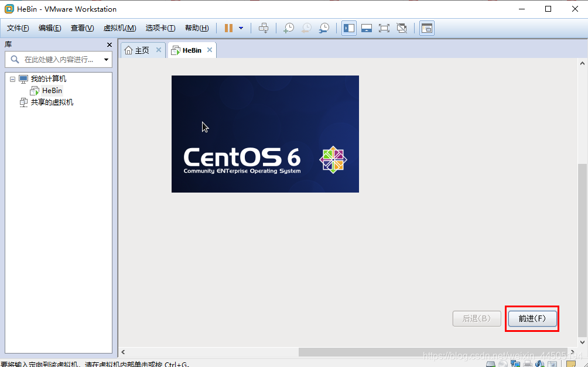Collapse the 我的计算机 tree node
This screenshot has width=588, height=367.
click(x=12, y=79)
